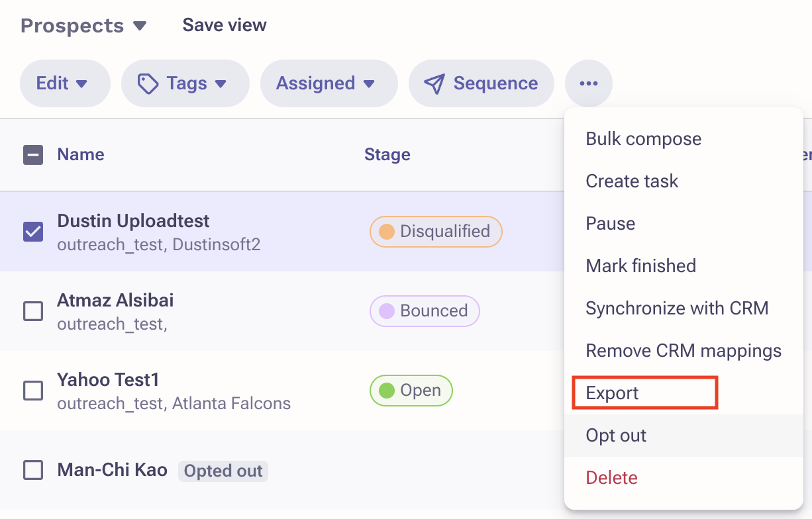Image resolution: width=812 pixels, height=519 pixels.
Task: Expand the Assigned dropdown
Action: [x=329, y=83]
